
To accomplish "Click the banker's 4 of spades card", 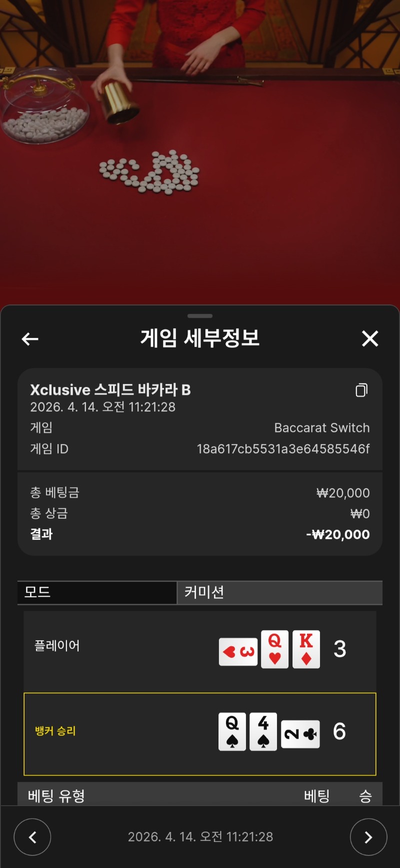I will click(x=263, y=731).
